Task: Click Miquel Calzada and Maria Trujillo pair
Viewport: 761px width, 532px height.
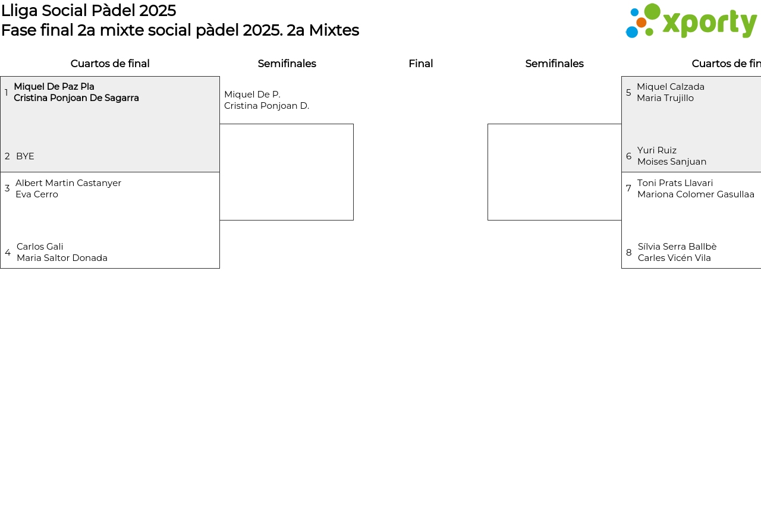Action: [x=670, y=92]
